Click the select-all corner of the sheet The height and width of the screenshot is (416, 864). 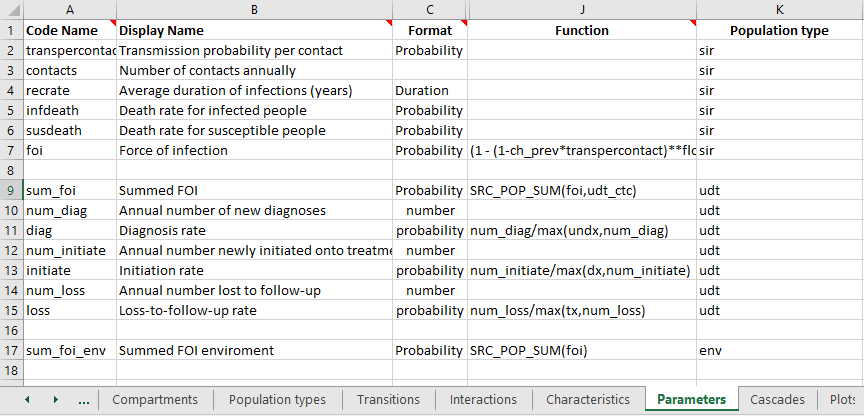click(x=11, y=10)
